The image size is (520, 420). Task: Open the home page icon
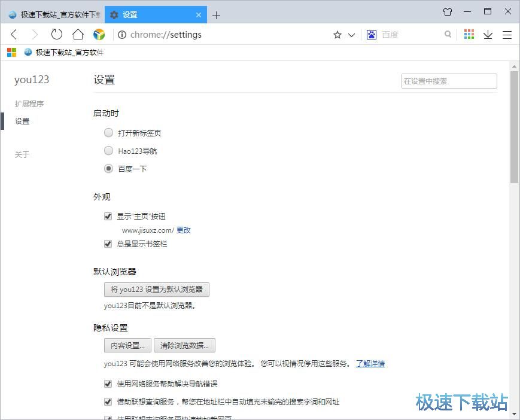tap(78, 34)
